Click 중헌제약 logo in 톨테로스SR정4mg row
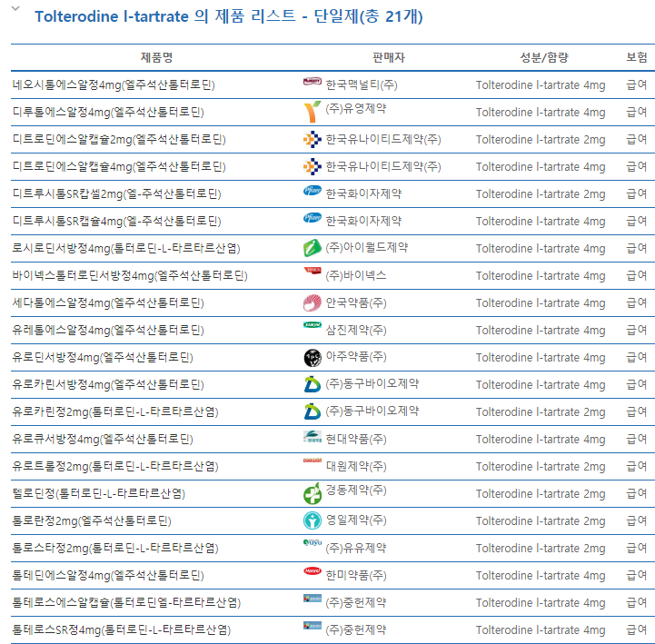Viewport: 655px width, 644px height. click(x=312, y=626)
